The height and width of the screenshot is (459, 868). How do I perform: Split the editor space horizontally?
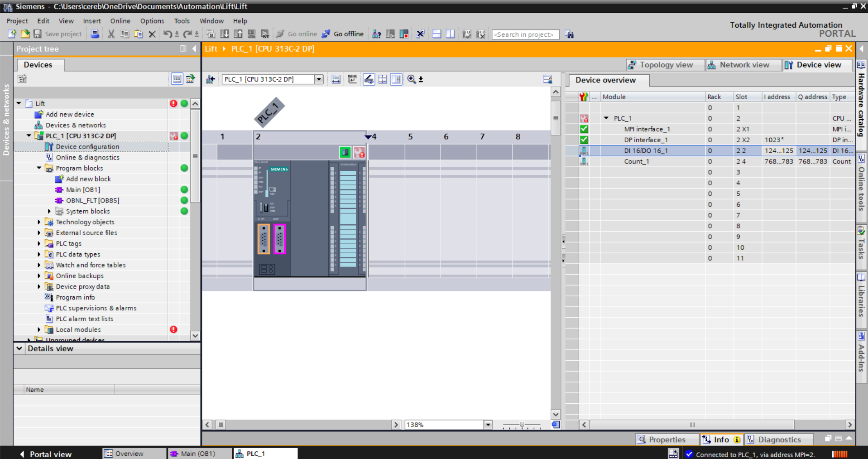[x=436, y=34]
